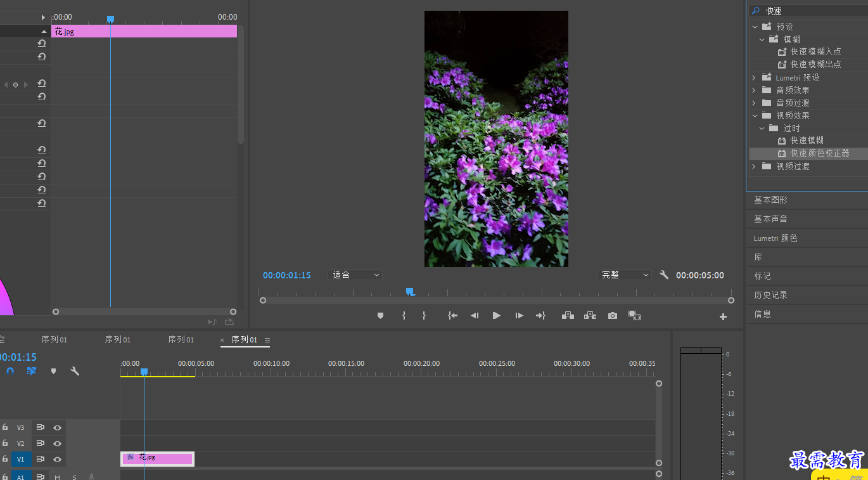868x480 pixels.
Task: Lock track V1
Action: [x=5, y=460]
